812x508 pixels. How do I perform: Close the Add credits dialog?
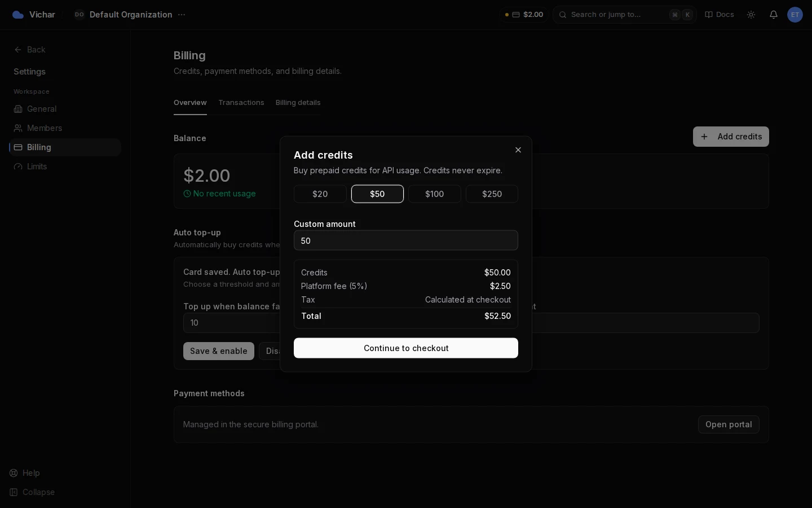[518, 150]
